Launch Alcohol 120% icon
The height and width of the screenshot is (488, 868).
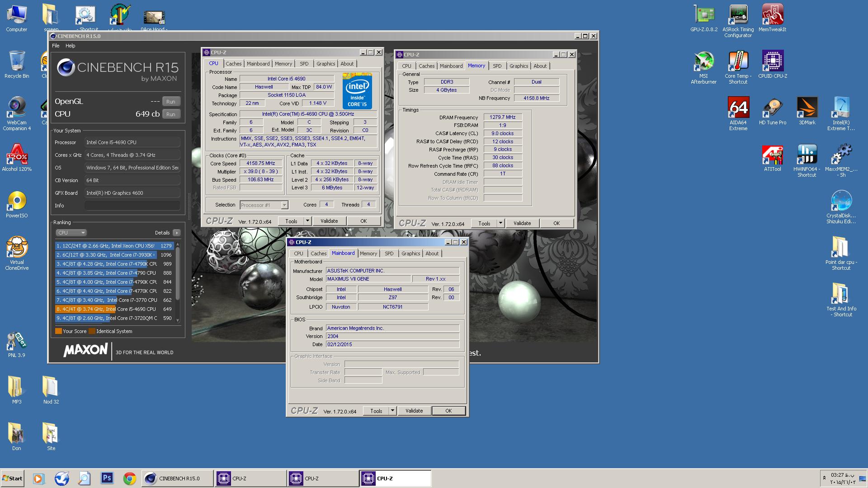pos(17,158)
